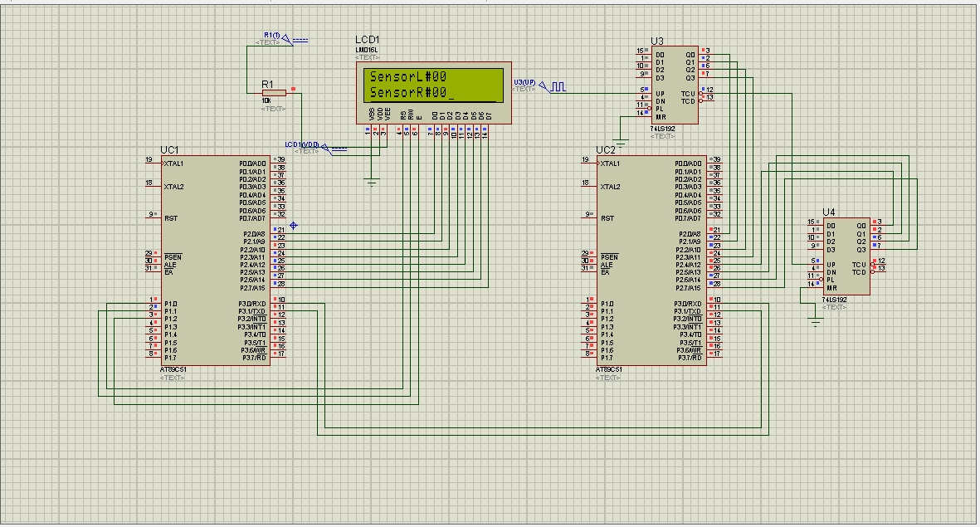Click the origin marker beside UC1 pin 21
Image resolution: width=980 pixels, height=527 pixels.
pos(294,226)
